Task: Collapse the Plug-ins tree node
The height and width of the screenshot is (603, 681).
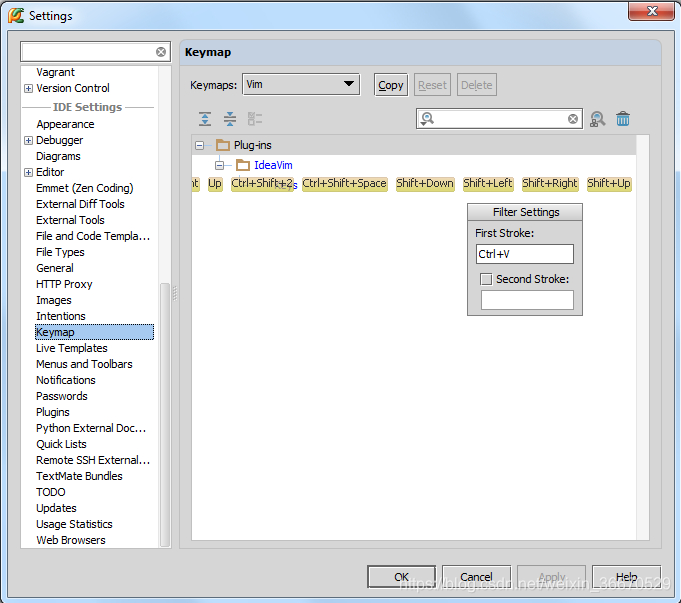Action: (199, 145)
